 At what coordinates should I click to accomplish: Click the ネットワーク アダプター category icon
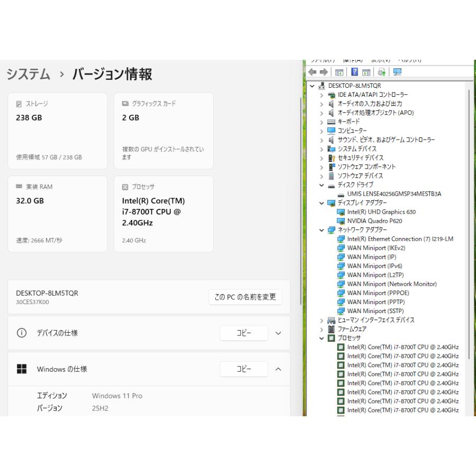coord(331,230)
